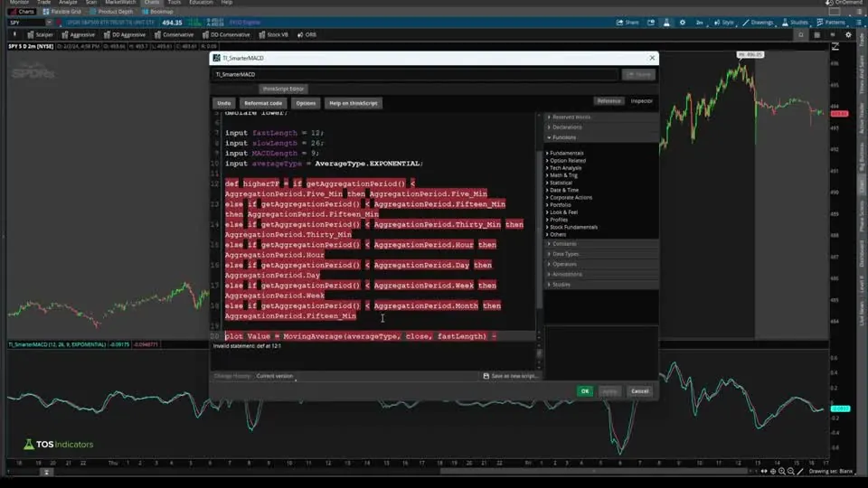This screenshot has width=868, height=488.
Task: Click the code editor vertical scrollbar
Action: pyautogui.click(x=539, y=230)
